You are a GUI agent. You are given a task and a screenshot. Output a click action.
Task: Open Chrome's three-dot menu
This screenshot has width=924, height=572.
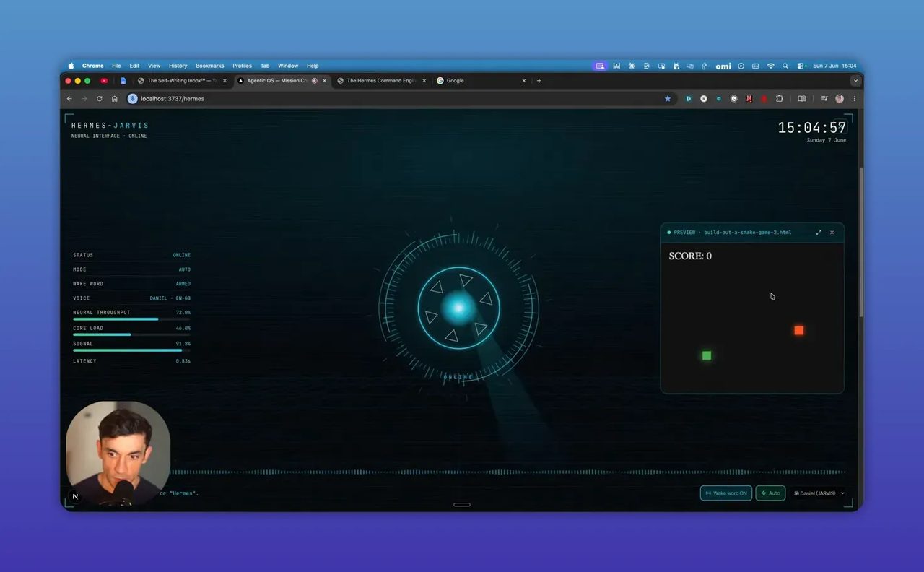point(855,99)
